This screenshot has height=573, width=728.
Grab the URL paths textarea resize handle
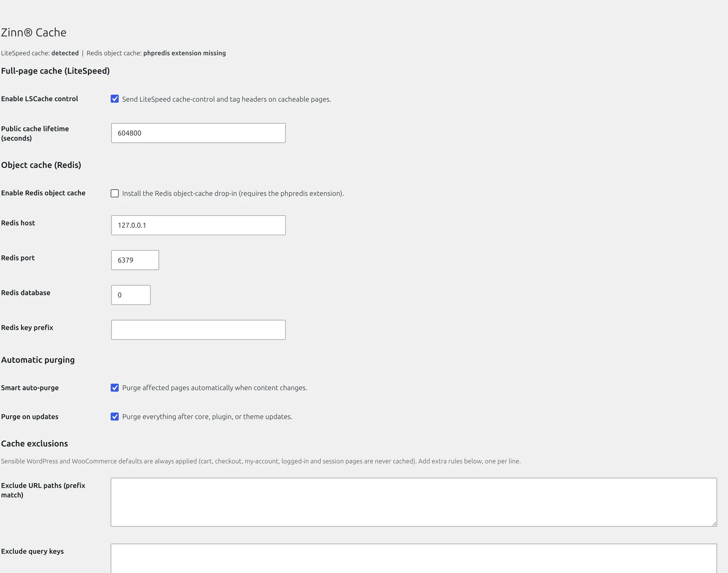(714, 523)
